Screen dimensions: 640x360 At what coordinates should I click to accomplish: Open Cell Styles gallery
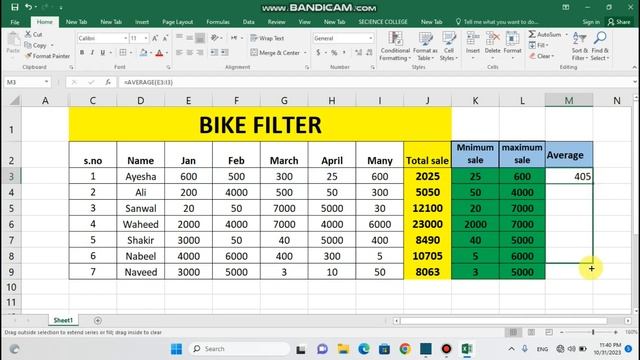click(449, 46)
